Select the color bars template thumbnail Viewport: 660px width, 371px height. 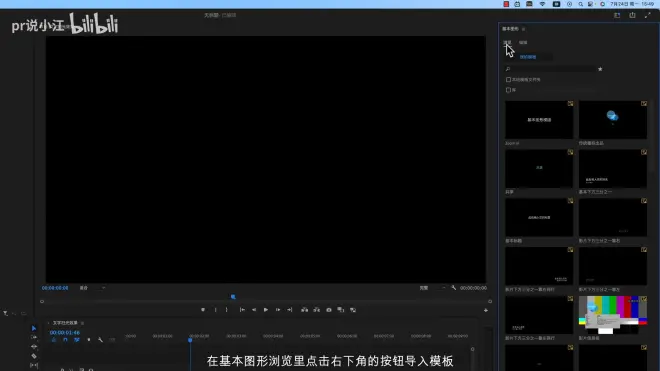click(613, 315)
